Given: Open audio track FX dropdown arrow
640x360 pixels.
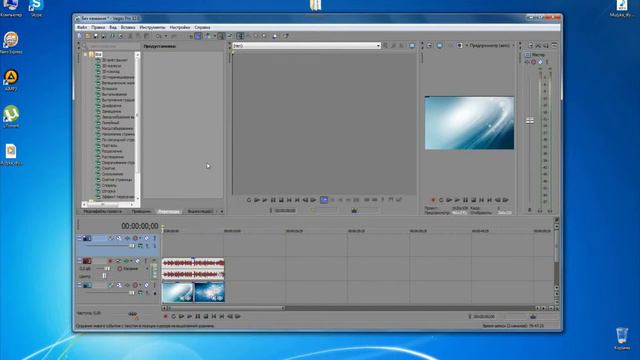Looking at the screenshot, I should pyautogui.click(x=131, y=261).
